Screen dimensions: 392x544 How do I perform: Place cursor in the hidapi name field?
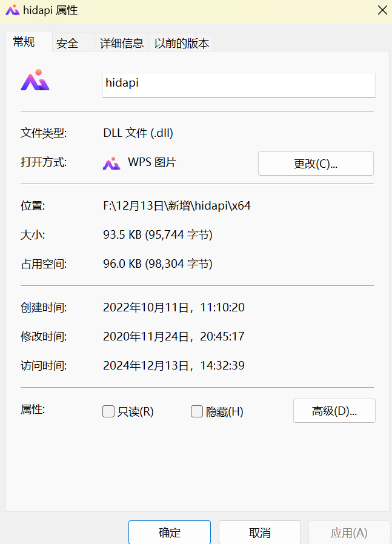point(238,85)
